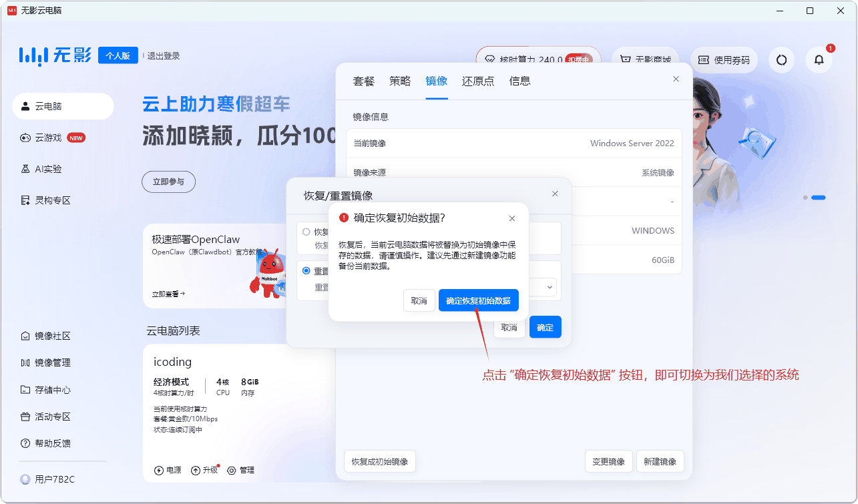Viewport: 858px width, 504px height.
Task: Click the 镜像社区 sidebar icon
Action: [25, 336]
